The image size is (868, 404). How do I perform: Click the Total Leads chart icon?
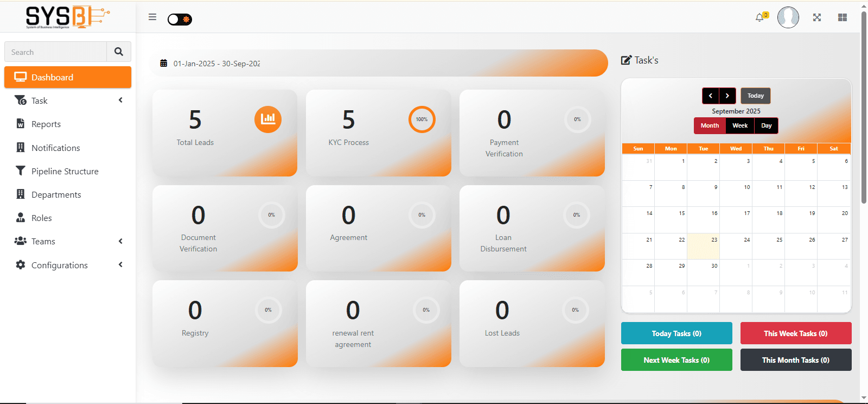268,119
